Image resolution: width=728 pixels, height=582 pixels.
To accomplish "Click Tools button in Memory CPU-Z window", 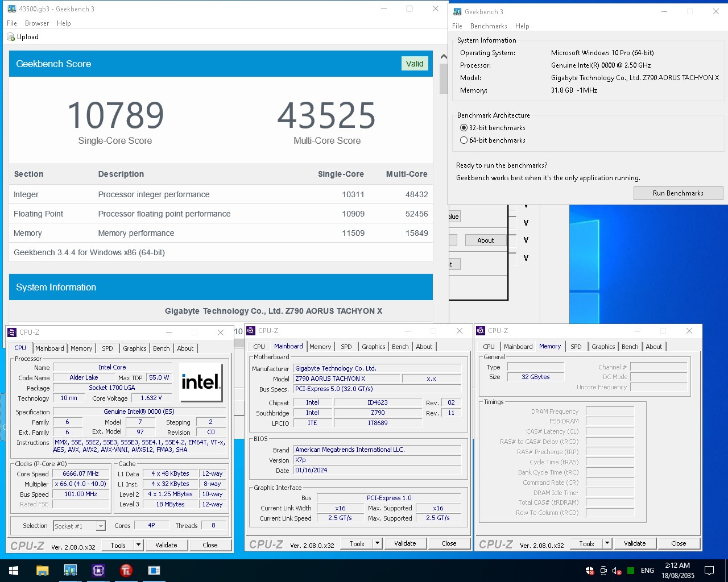I will click(x=586, y=543).
